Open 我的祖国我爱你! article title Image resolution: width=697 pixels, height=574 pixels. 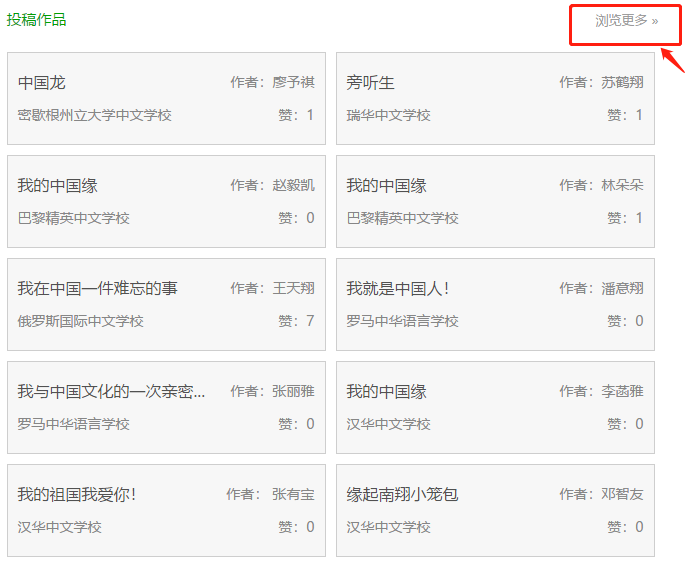pos(77,494)
